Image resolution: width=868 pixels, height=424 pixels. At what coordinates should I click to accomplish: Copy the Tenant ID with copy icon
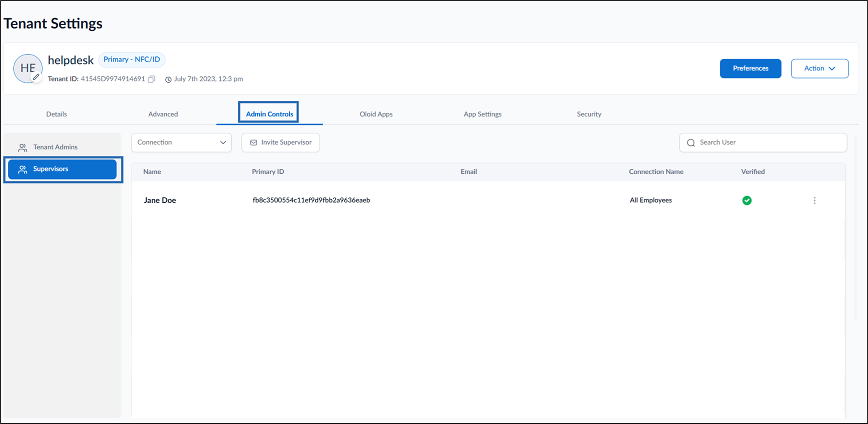(152, 79)
